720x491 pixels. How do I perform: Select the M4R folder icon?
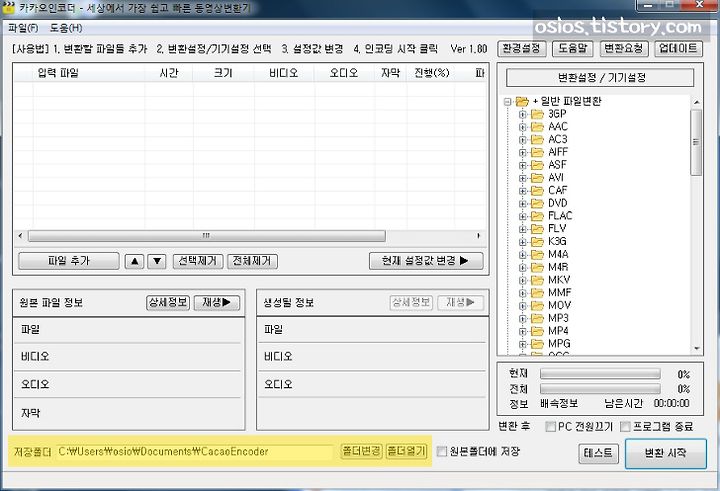pos(537,267)
